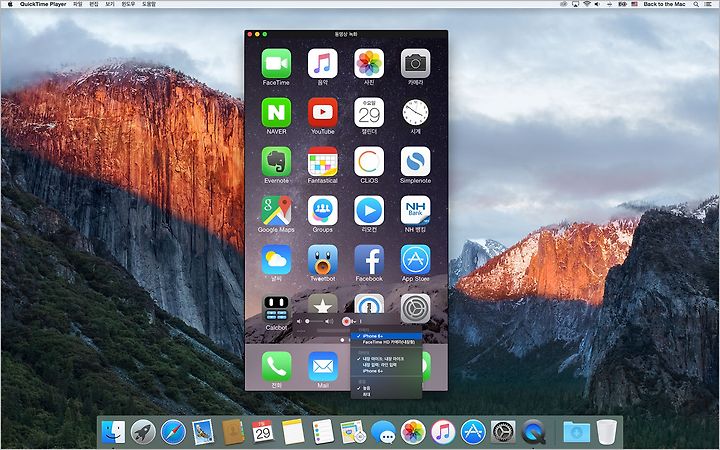Click the low volume speaker icon

(x=299, y=321)
